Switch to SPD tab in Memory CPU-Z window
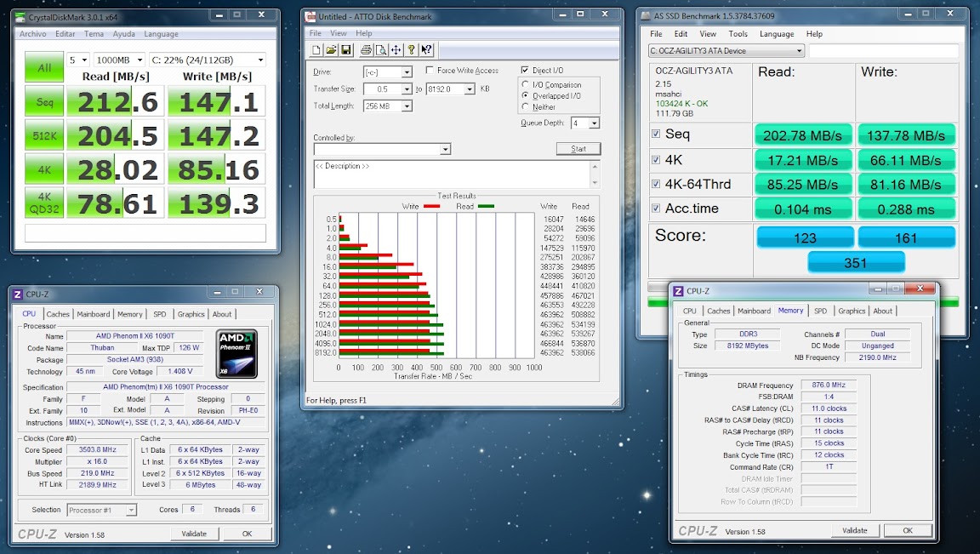980x554 pixels. coord(820,311)
